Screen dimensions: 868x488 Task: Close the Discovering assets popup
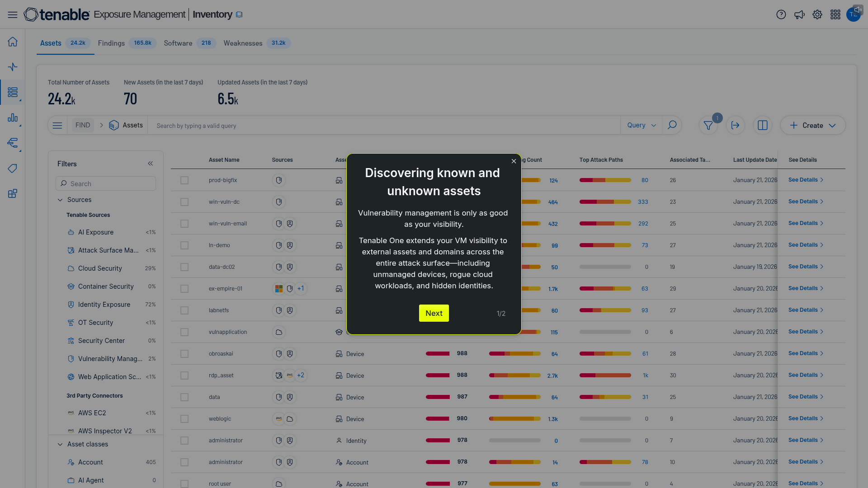tap(514, 161)
